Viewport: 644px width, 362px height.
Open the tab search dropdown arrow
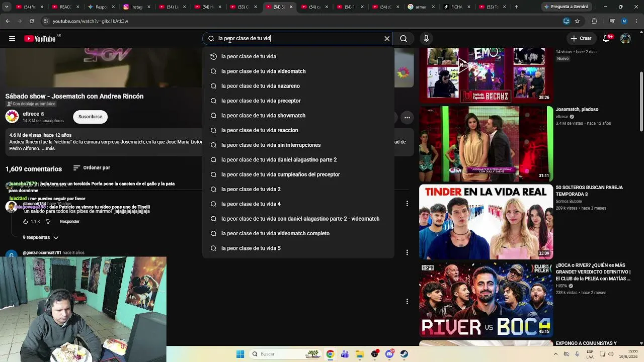(x=7, y=7)
